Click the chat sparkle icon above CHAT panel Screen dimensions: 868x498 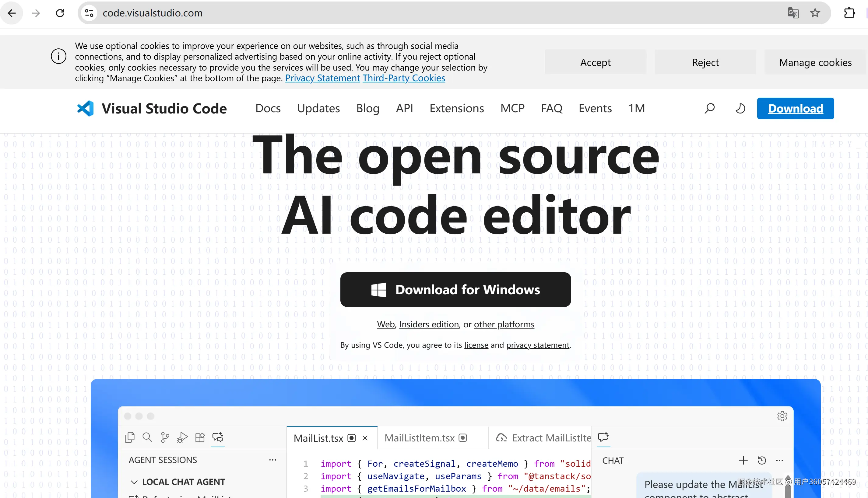tap(603, 437)
